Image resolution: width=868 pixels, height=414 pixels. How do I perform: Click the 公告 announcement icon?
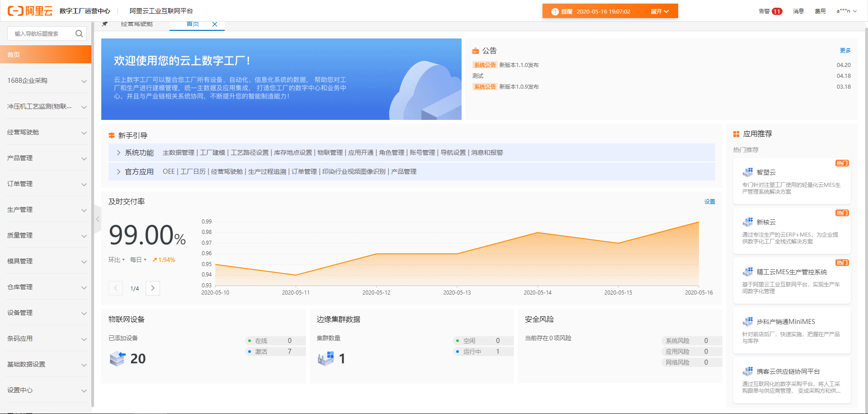(476, 51)
